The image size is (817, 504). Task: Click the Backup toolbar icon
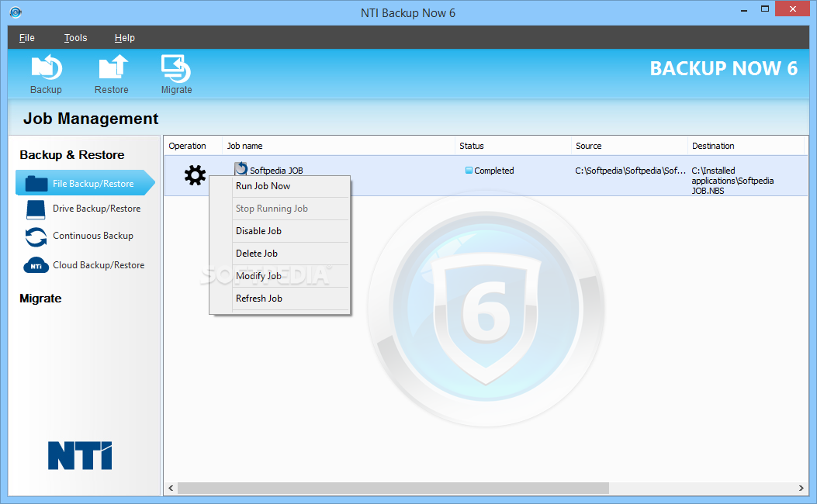click(47, 68)
